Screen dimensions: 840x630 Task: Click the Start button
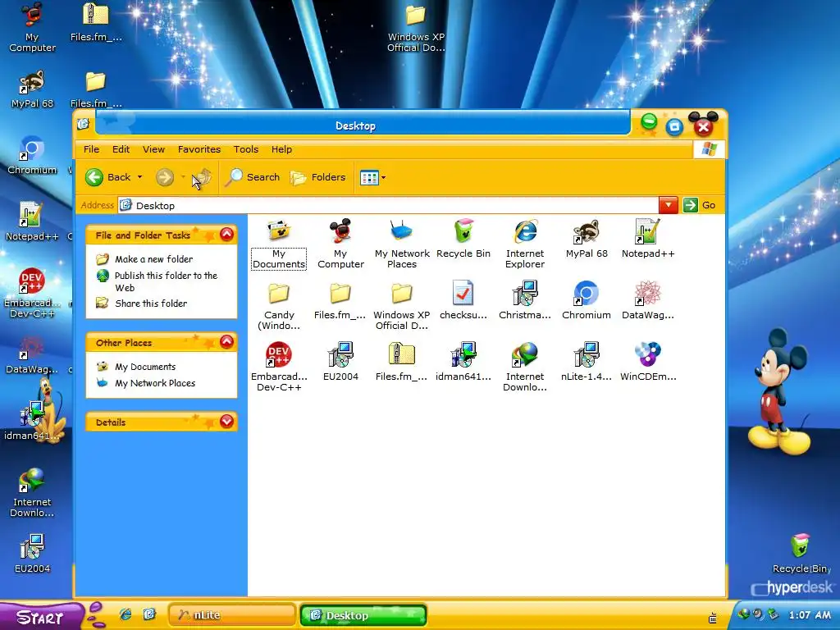[x=41, y=616]
